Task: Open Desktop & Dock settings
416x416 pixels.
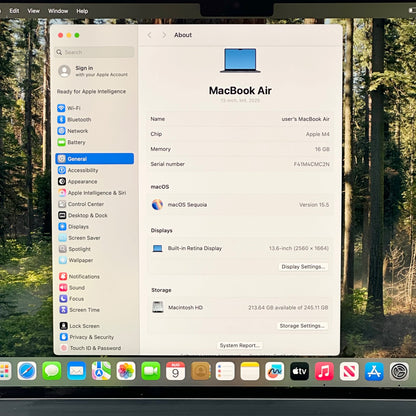Action: 83,215
